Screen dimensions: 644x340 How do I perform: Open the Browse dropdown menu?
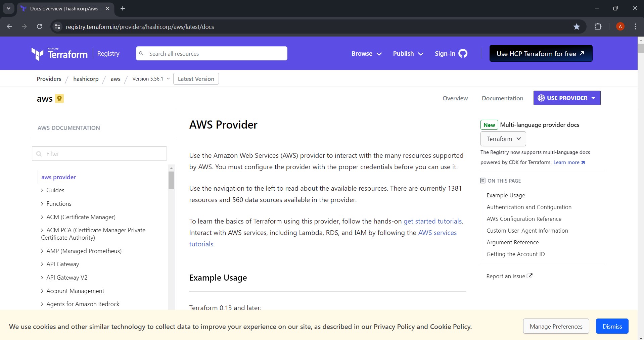pos(366,53)
